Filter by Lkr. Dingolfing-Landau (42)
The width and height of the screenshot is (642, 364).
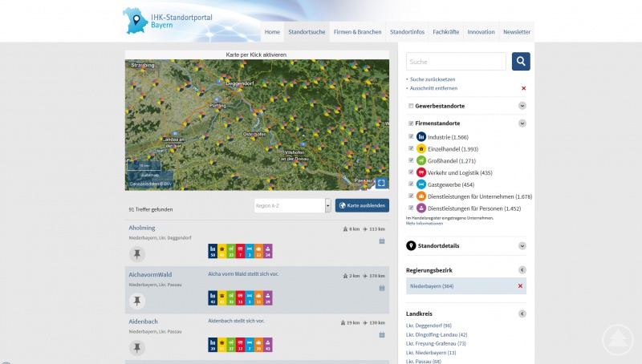pyautogui.click(x=437, y=334)
